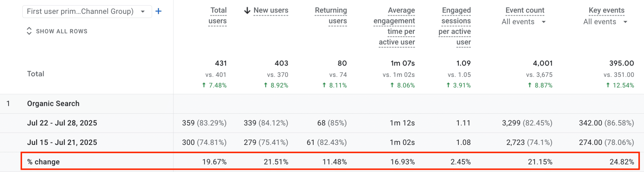This screenshot has width=644, height=172.
Task: Open the Key events All events dropdown
Action: coord(605,22)
